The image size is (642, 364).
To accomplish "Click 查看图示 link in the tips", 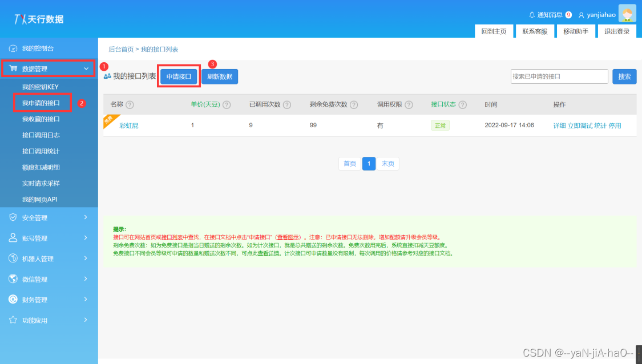I will point(288,237).
